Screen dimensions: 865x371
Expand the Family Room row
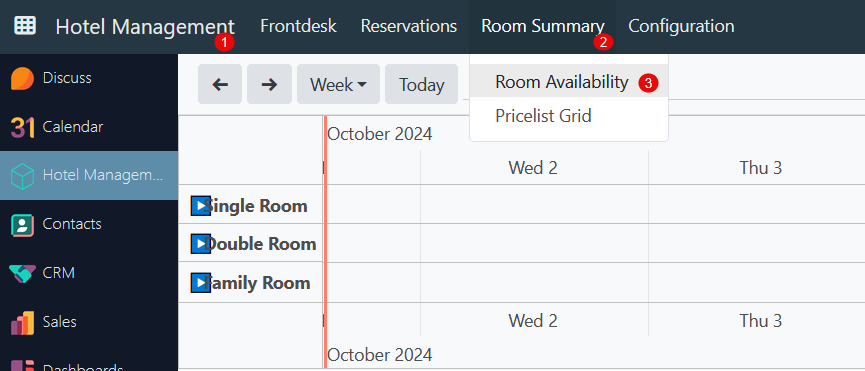[x=201, y=283]
